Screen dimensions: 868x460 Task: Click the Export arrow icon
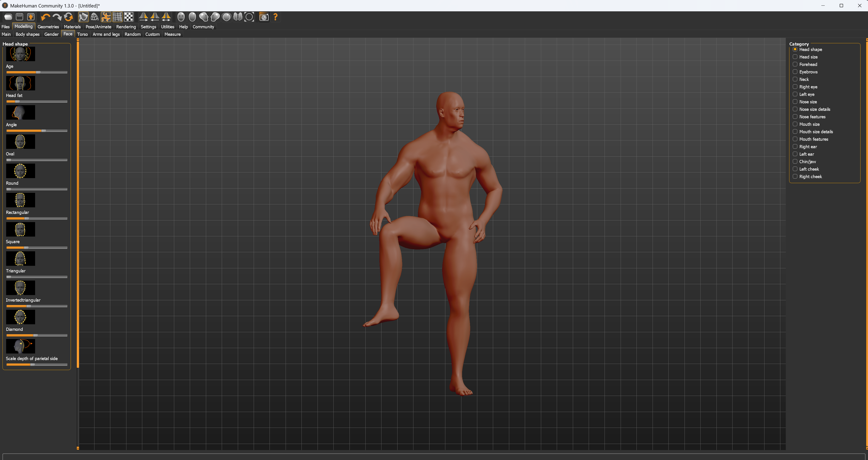(31, 17)
